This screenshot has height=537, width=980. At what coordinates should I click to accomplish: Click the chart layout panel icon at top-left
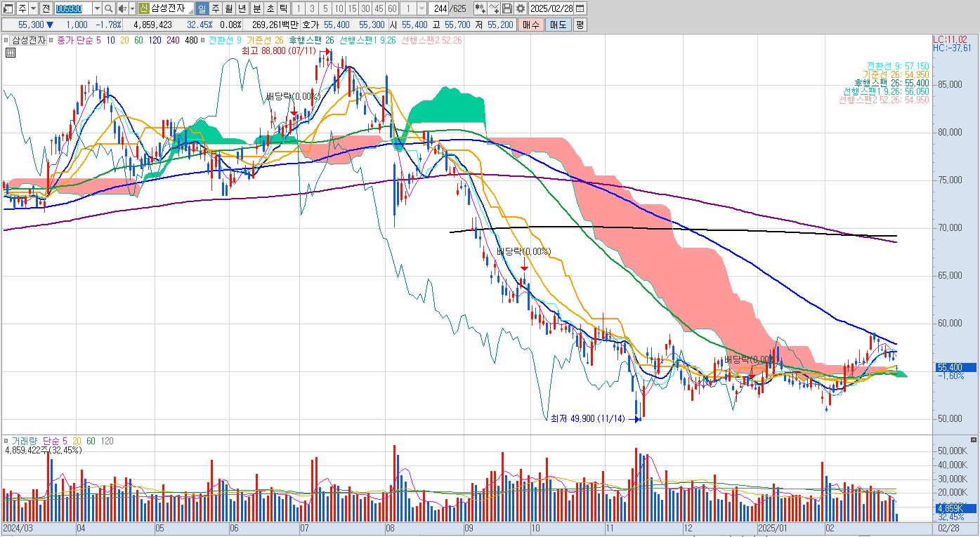[8, 8]
